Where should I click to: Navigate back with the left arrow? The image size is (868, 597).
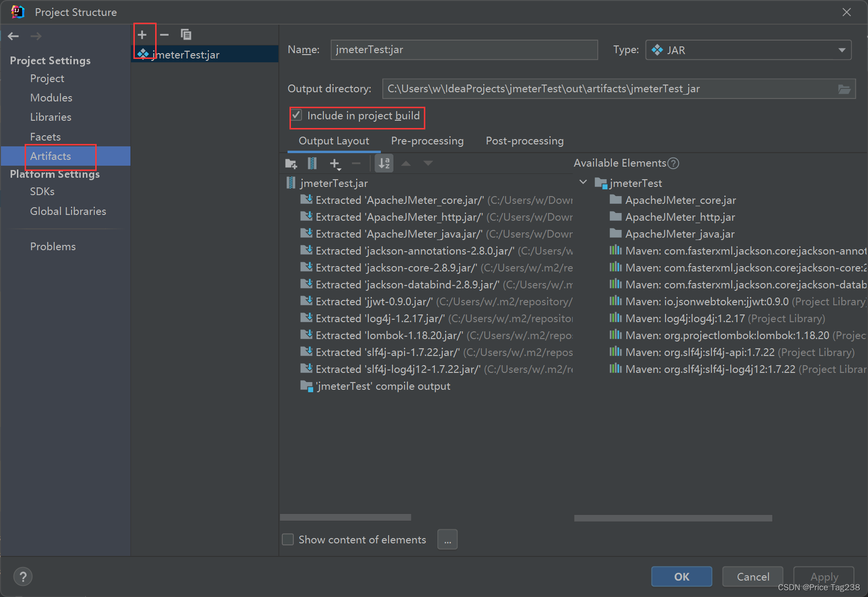point(13,36)
